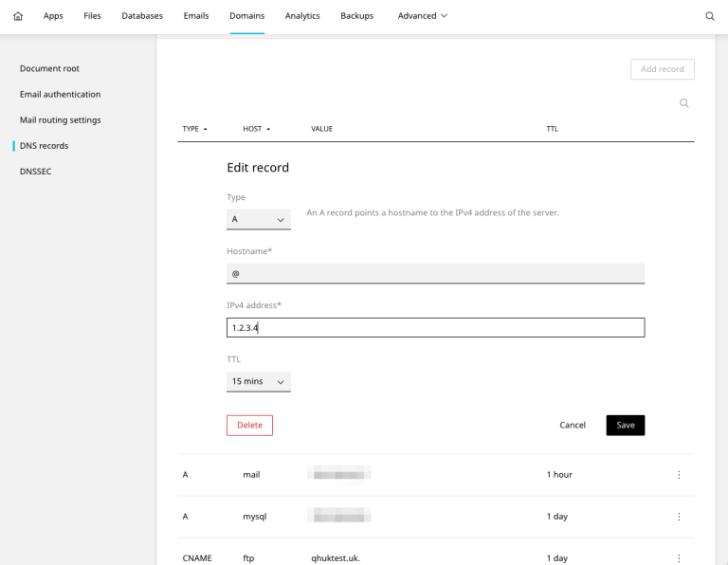The width and height of the screenshot is (728, 565).
Task: Click the blurred value of mail record
Action: click(x=339, y=475)
